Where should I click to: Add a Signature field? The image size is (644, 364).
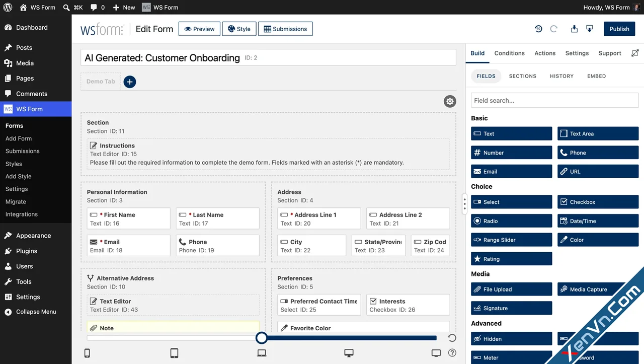[x=511, y=308]
